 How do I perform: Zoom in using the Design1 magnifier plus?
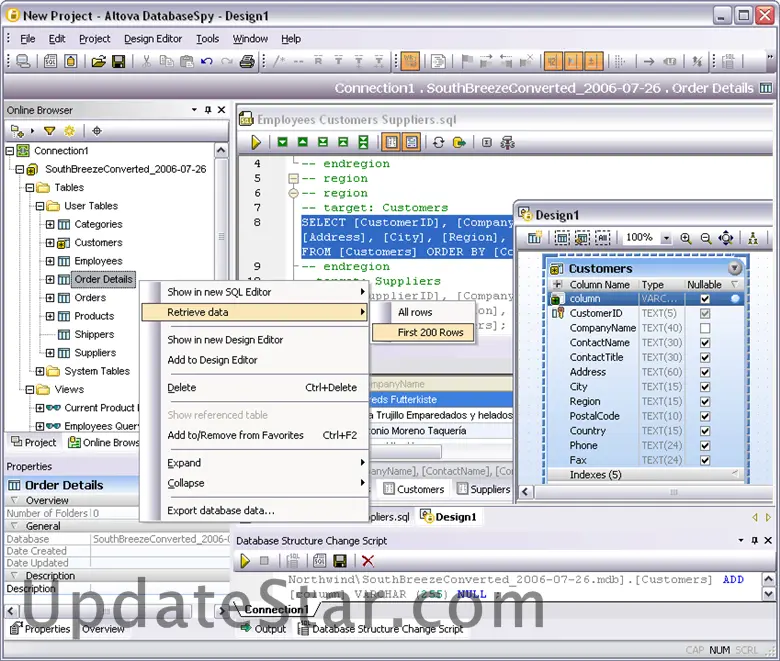pos(685,238)
